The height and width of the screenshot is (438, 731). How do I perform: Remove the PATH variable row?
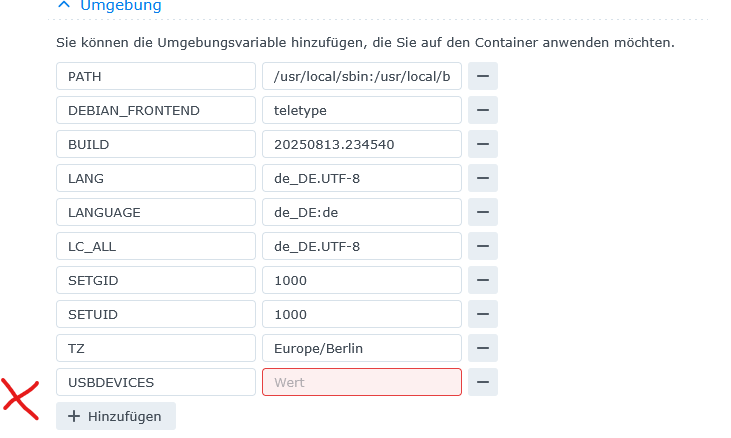coord(483,76)
